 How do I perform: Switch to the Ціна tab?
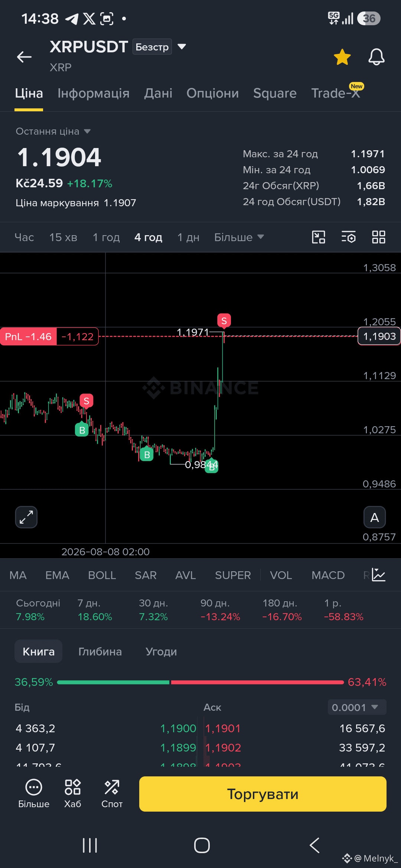coord(29,93)
